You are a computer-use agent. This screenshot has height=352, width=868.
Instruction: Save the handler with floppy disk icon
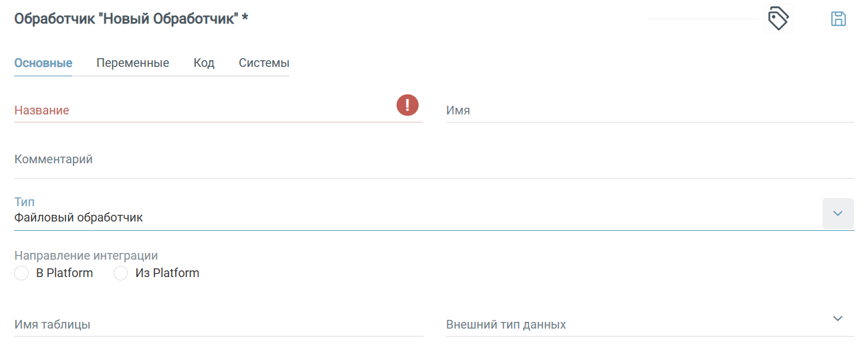tap(838, 19)
